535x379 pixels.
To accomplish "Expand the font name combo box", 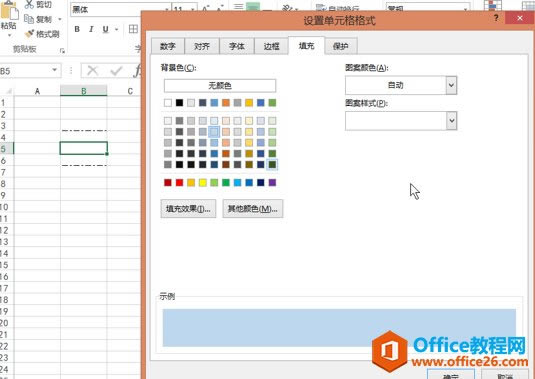I will pyautogui.click(x=167, y=10).
